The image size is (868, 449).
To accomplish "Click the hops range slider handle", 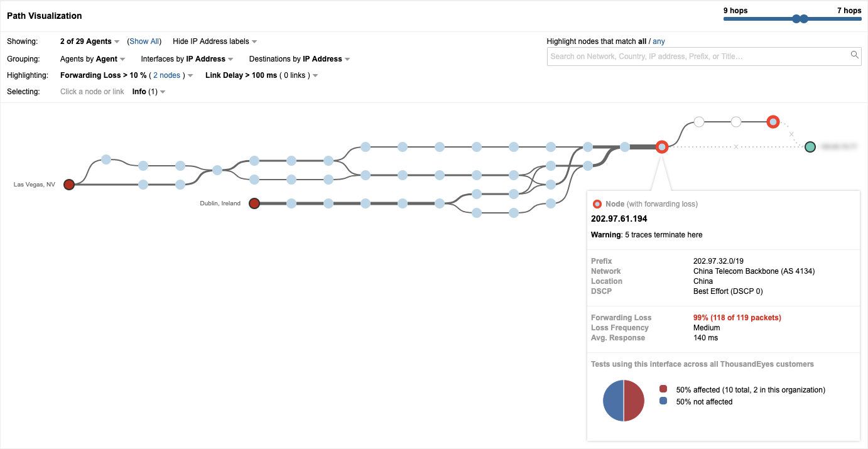I will [796, 19].
